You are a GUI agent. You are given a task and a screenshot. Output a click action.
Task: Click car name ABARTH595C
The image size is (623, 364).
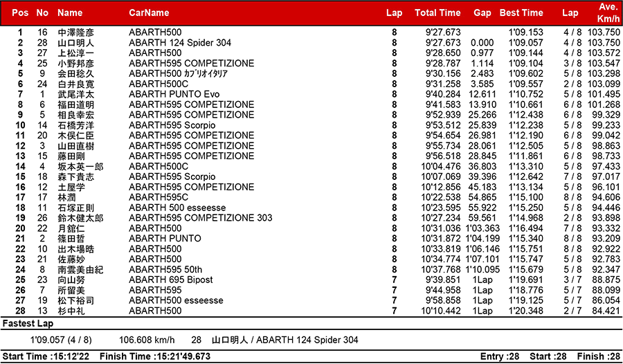point(159,197)
